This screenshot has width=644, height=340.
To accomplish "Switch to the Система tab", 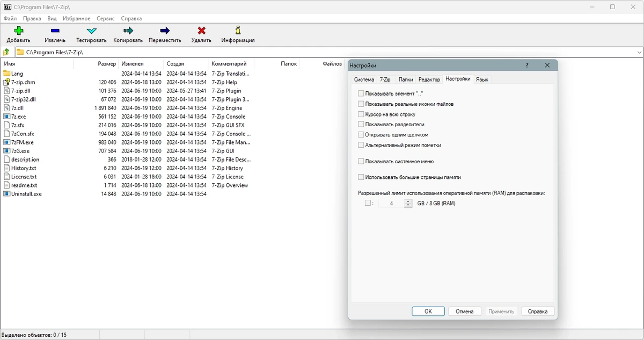I will coord(364,79).
